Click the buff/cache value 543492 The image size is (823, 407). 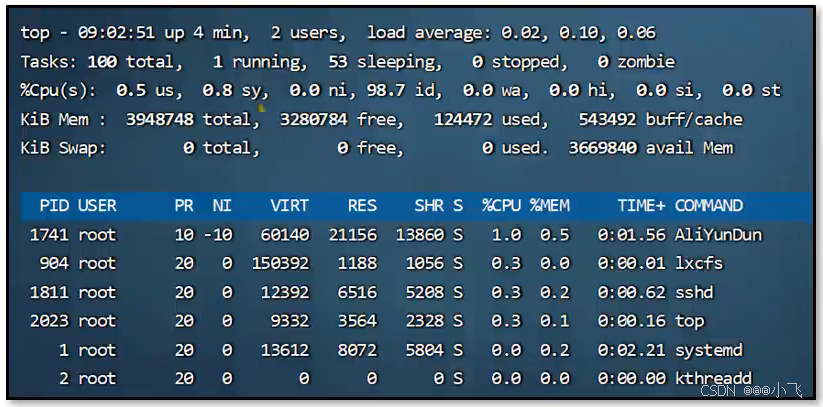point(608,120)
